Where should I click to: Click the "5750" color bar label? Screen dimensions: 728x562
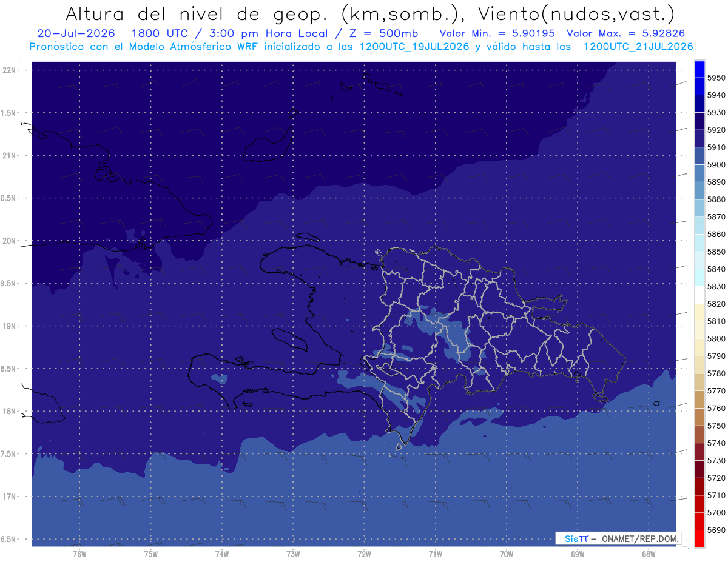(716, 426)
